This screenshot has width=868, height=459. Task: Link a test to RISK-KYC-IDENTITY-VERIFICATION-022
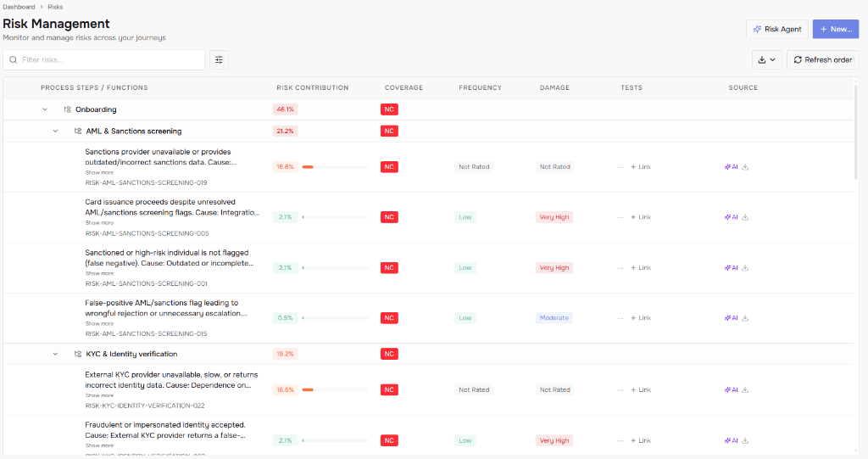(x=641, y=389)
